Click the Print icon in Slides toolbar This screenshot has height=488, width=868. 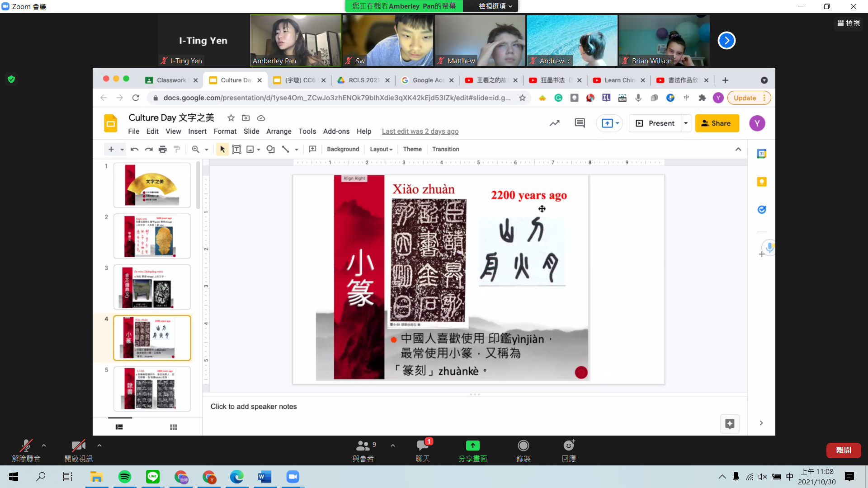coord(163,149)
